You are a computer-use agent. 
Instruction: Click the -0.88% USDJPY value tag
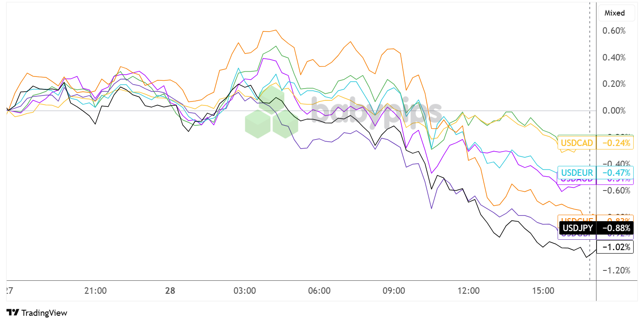click(615, 228)
